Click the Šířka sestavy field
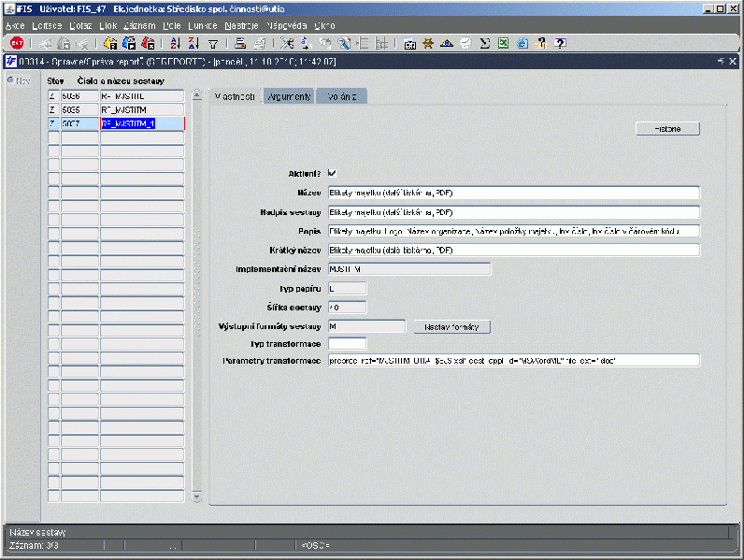This screenshot has height=560, width=744. (347, 308)
